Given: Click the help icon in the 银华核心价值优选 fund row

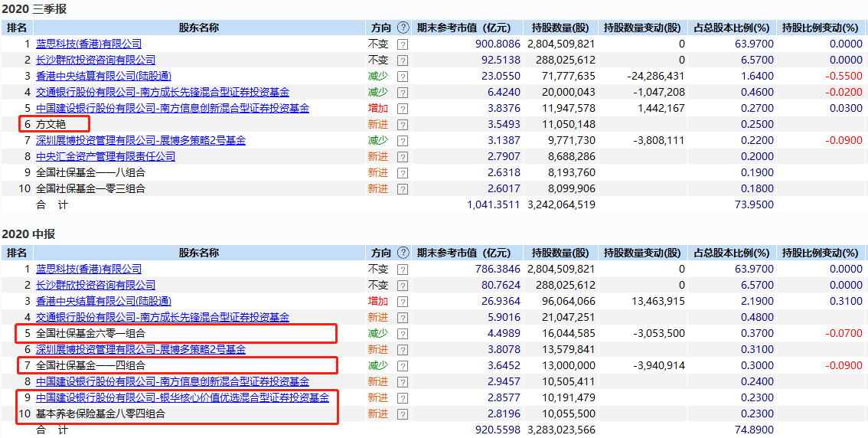Looking at the screenshot, I should tap(403, 398).
